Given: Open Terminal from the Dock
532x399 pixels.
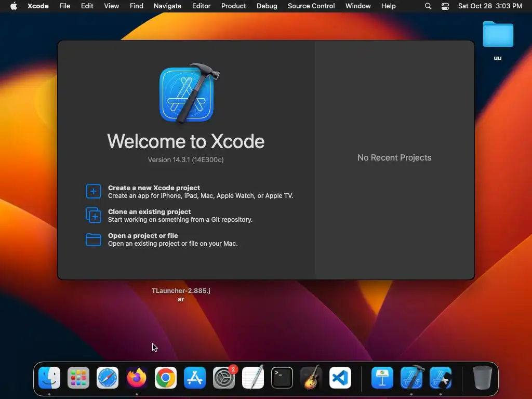Looking at the screenshot, I should pyautogui.click(x=282, y=378).
